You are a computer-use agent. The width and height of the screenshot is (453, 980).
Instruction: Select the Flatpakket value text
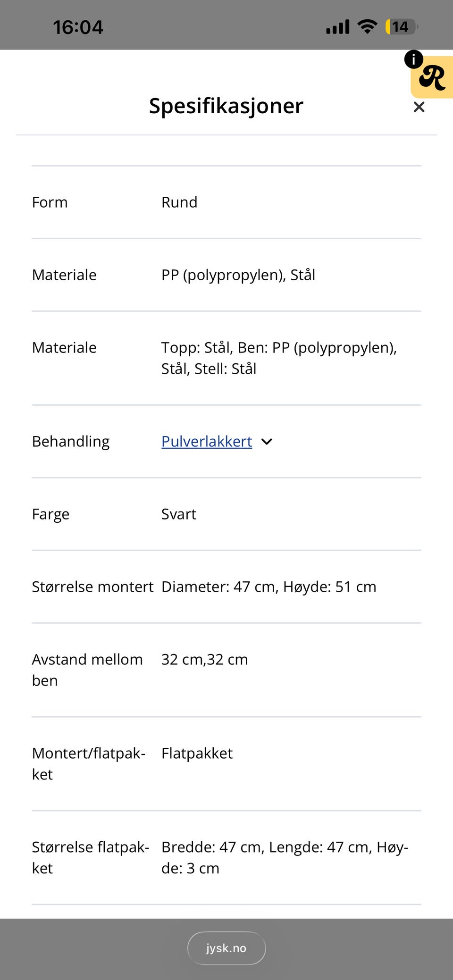pyautogui.click(x=197, y=754)
